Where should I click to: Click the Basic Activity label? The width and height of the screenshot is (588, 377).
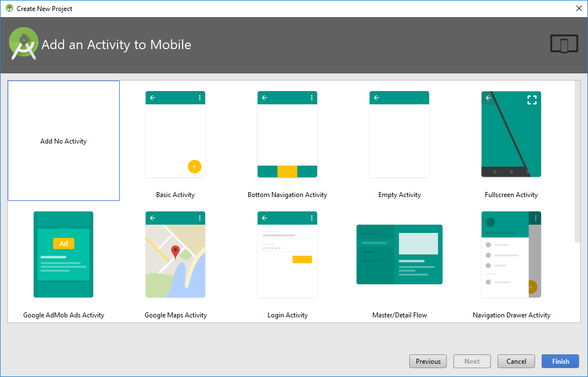coord(175,195)
